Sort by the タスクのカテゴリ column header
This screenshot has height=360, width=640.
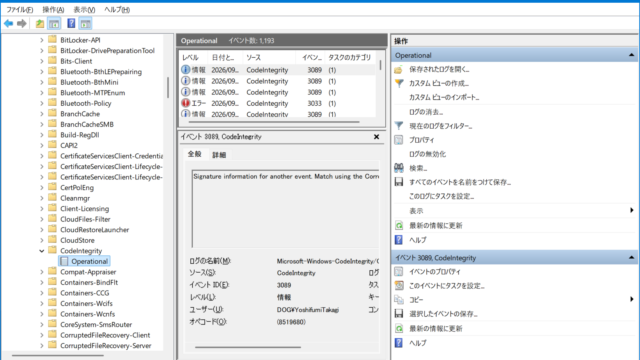pos(350,58)
